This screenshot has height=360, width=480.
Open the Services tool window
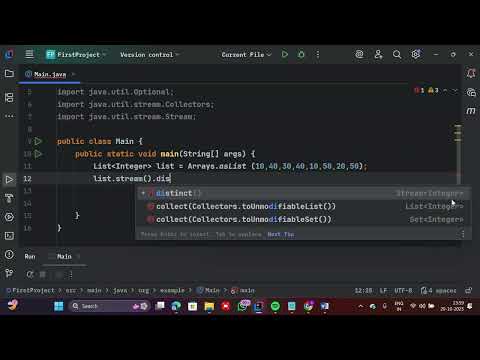coord(9,217)
